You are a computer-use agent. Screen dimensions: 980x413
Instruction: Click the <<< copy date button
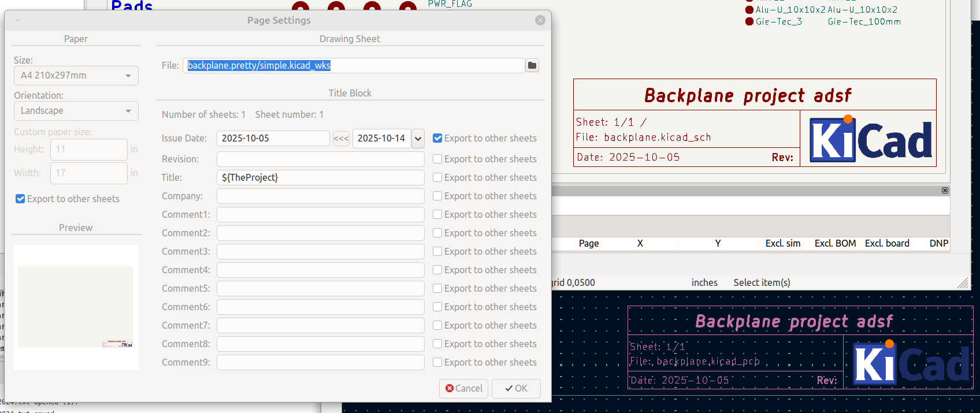(x=341, y=139)
